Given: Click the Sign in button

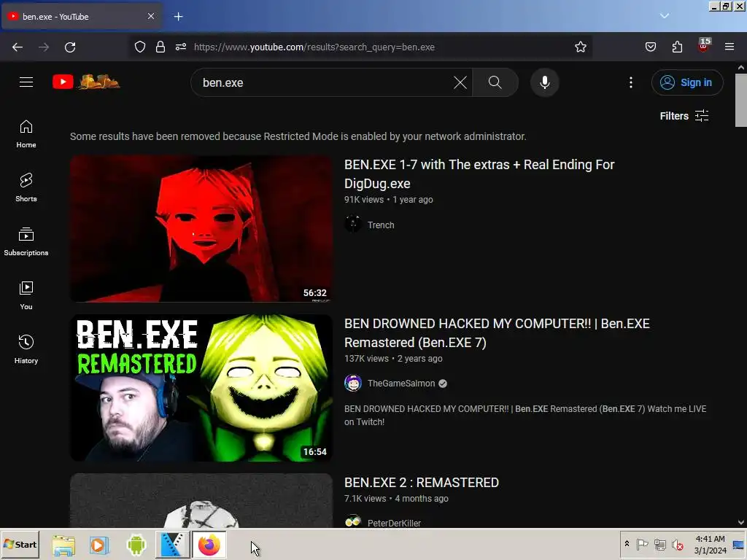Looking at the screenshot, I should 687,82.
